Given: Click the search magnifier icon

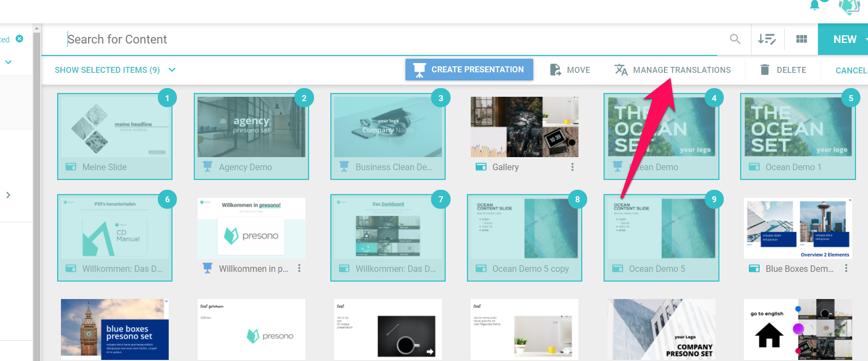Looking at the screenshot, I should (735, 39).
